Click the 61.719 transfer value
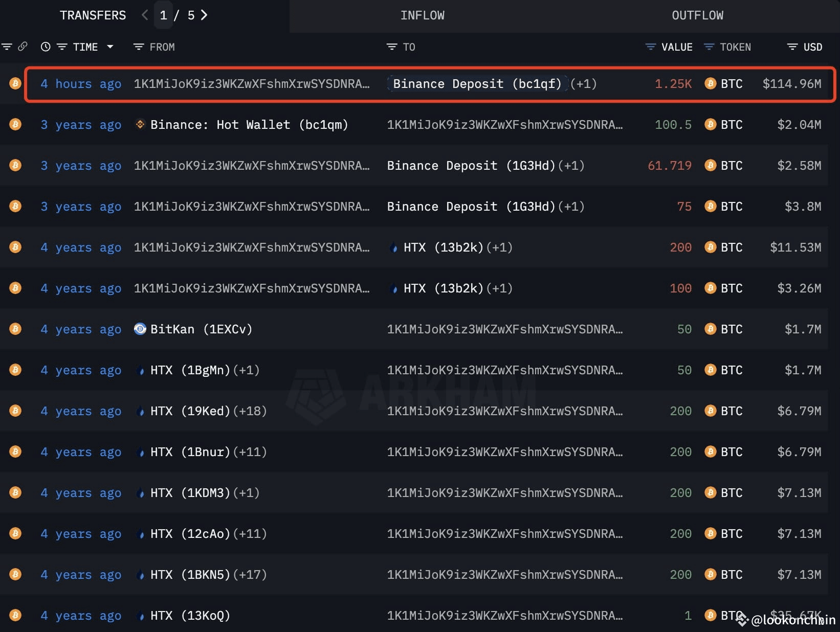Viewport: 840px width, 632px height. (x=670, y=166)
